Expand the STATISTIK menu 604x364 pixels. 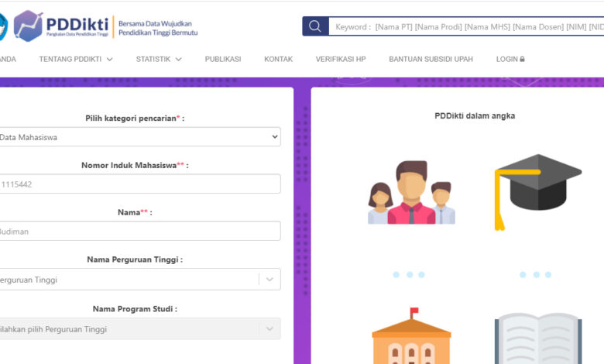(158, 60)
